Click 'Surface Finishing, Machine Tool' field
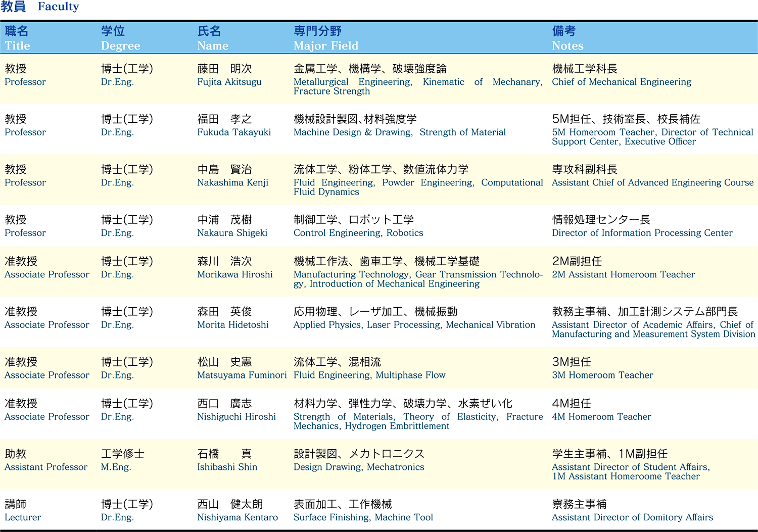 [x=363, y=518]
